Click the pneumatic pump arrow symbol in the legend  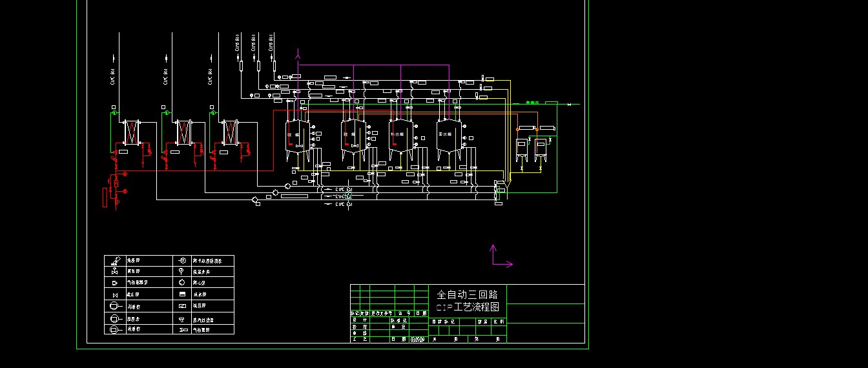114,283
